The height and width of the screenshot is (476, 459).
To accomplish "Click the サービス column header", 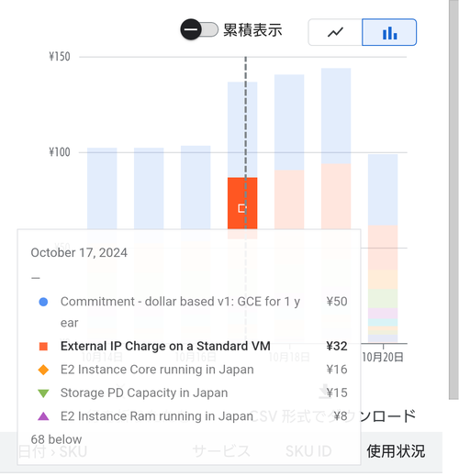I will tap(221, 451).
